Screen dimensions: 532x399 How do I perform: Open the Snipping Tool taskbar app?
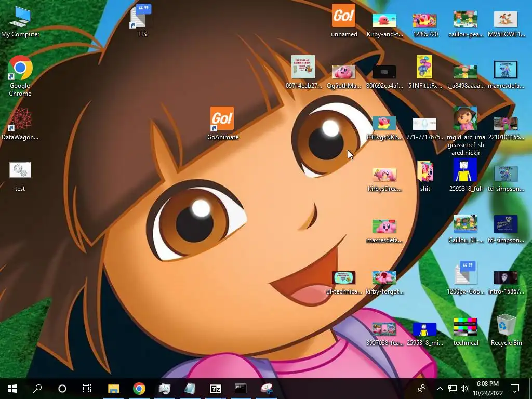(x=267, y=389)
